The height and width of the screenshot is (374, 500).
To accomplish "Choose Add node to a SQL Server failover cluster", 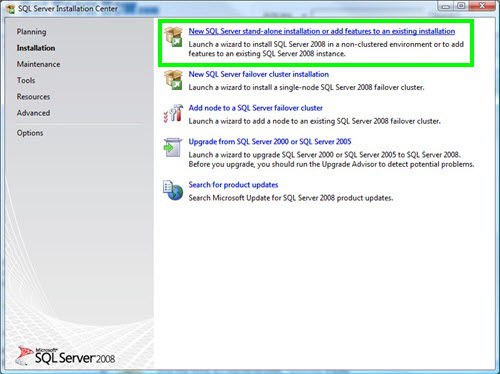I will pos(256,108).
